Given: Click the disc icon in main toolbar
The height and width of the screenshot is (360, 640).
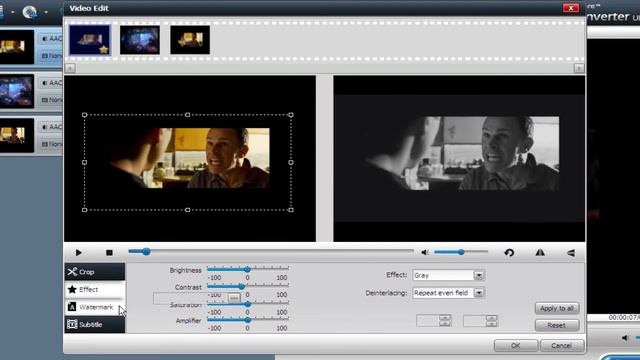Looking at the screenshot, I should (29, 12).
